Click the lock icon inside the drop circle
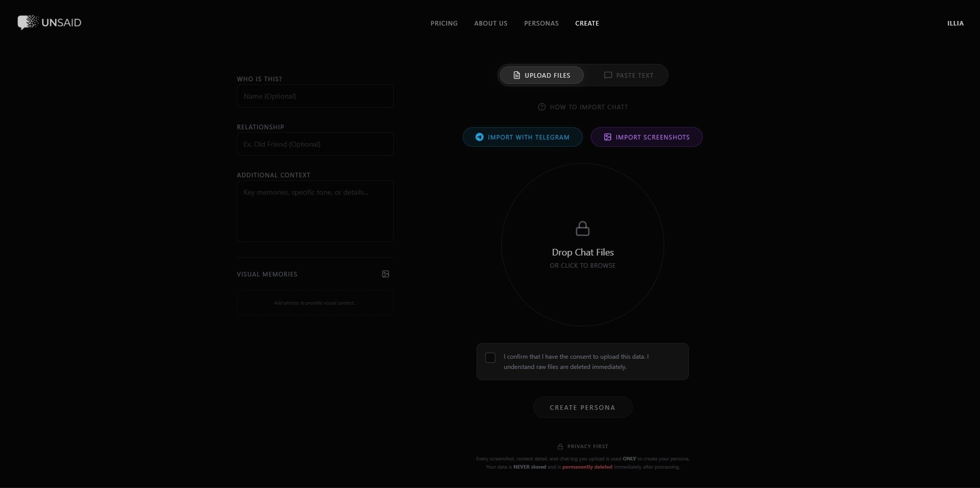The height and width of the screenshot is (488, 980). [x=582, y=229]
